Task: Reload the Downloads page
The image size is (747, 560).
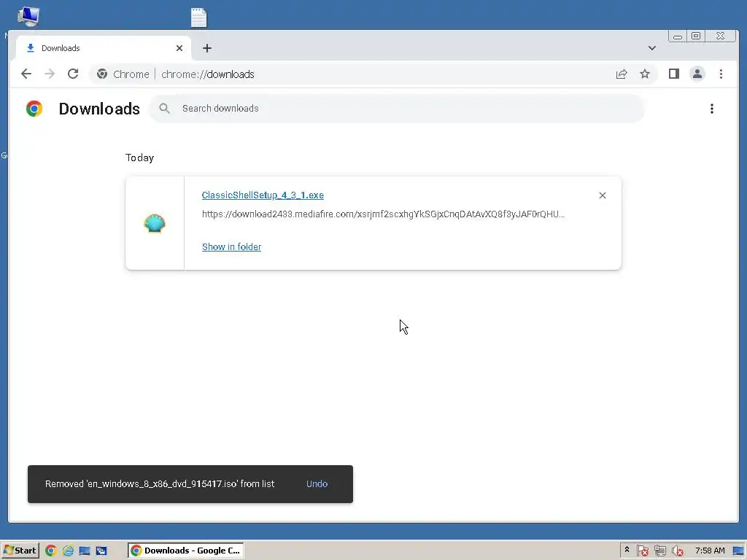Action: point(73,74)
